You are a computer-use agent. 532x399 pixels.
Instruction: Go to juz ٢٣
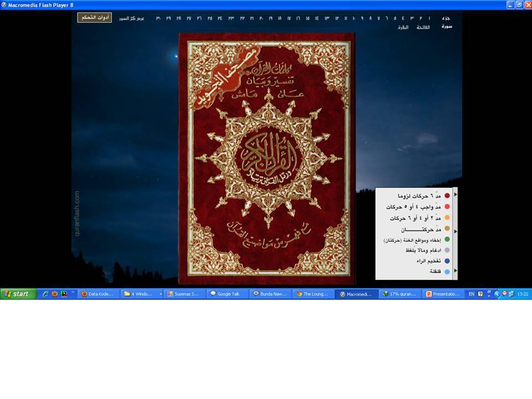coord(231,18)
